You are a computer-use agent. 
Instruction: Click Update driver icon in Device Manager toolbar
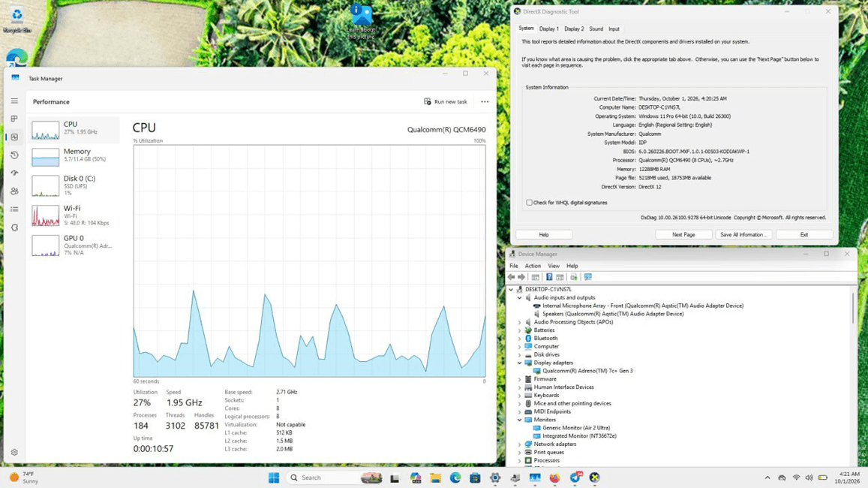click(x=573, y=277)
